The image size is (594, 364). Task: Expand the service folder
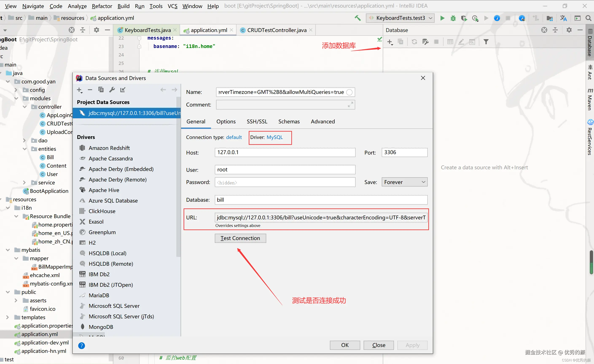pos(25,183)
